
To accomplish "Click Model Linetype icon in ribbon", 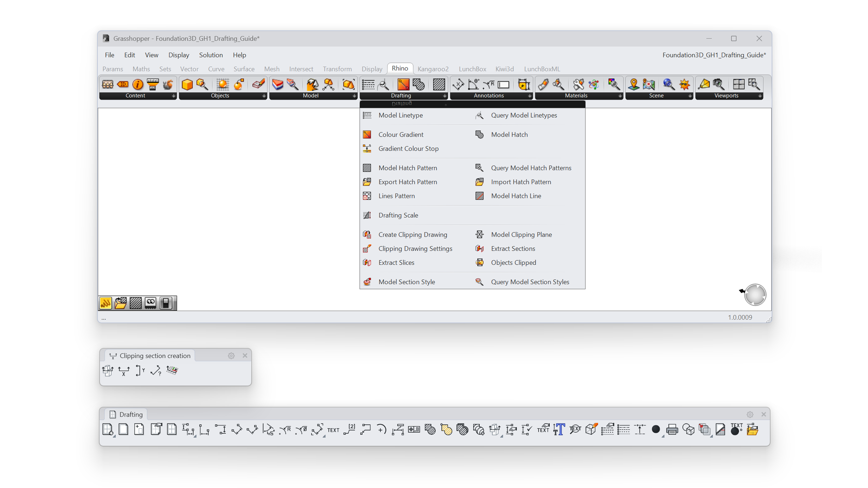I will point(368,84).
